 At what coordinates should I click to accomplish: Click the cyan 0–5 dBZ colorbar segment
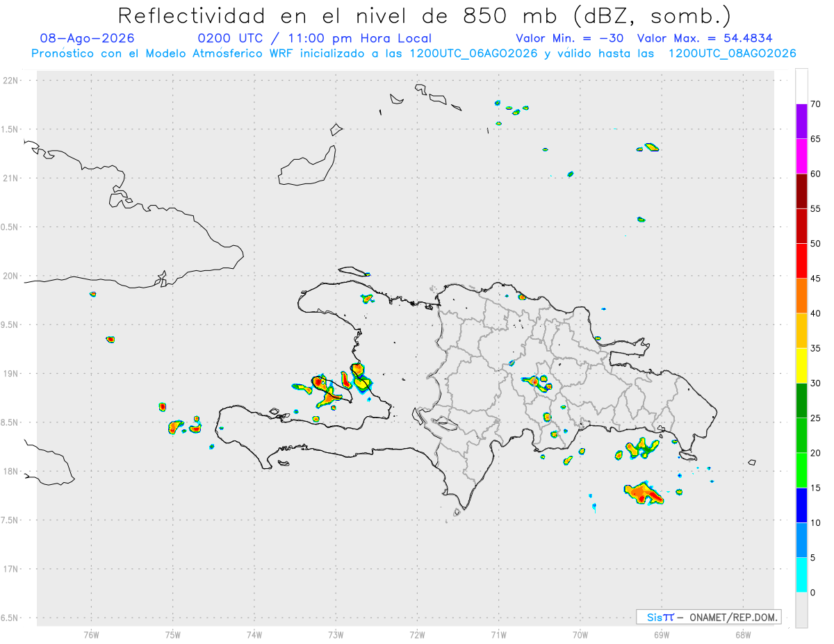point(801,575)
